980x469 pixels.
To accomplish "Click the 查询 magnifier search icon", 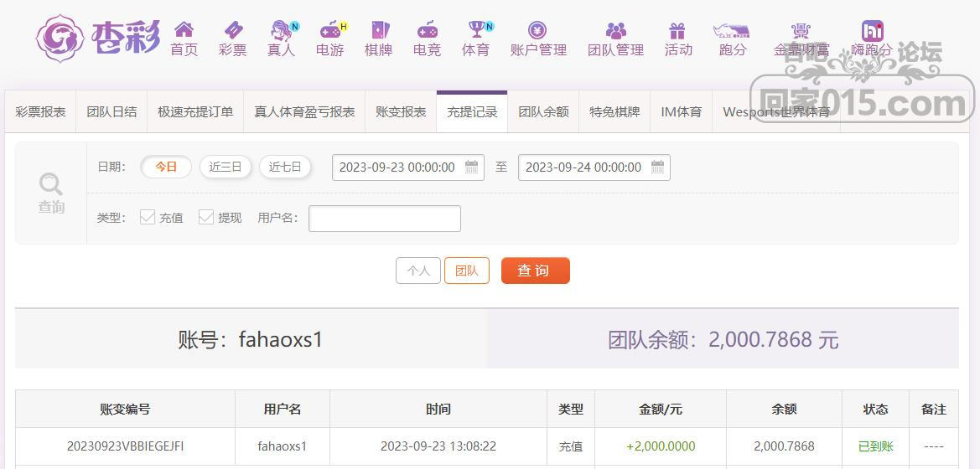I will click(x=50, y=185).
